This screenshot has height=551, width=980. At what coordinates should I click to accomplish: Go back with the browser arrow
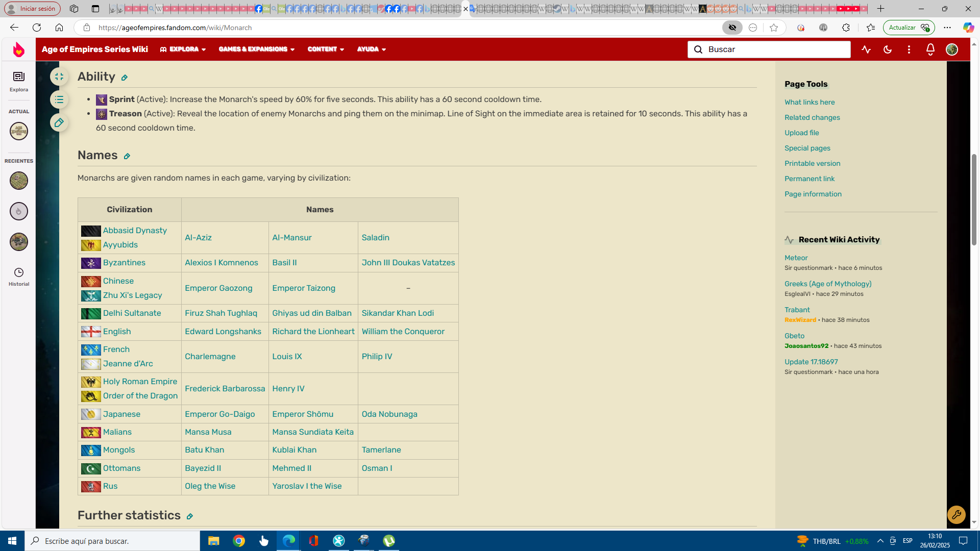[14, 28]
